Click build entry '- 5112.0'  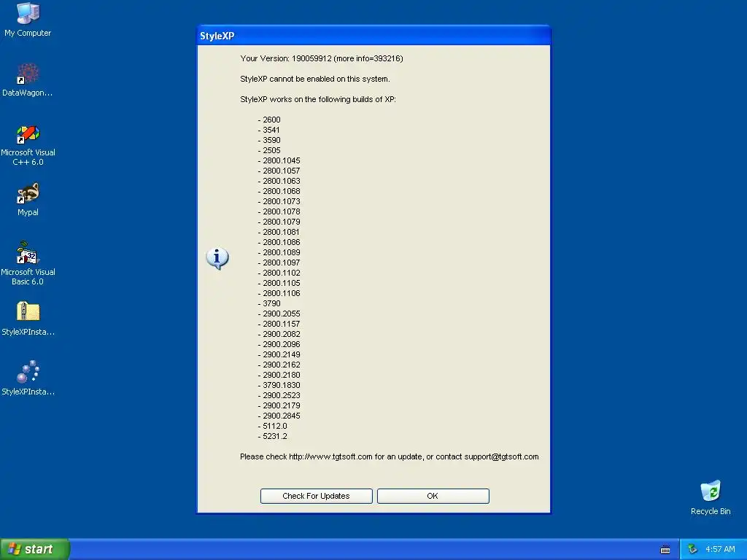pyautogui.click(x=273, y=426)
